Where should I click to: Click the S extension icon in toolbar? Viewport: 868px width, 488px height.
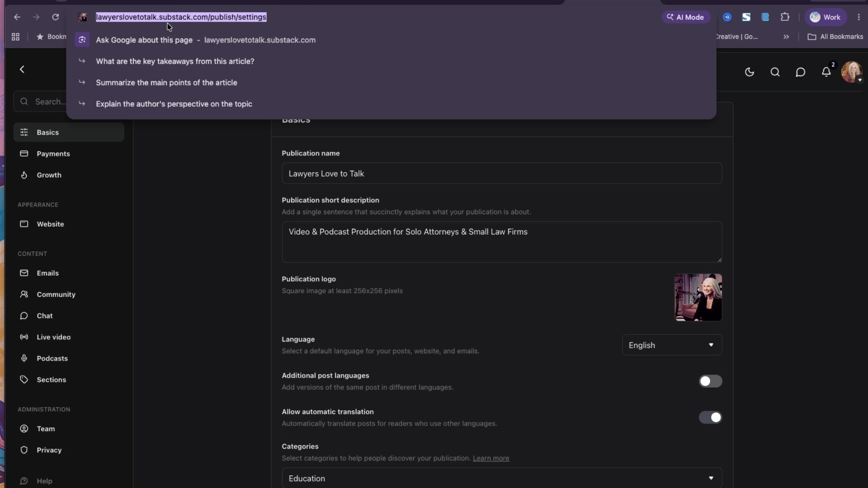coord(746,17)
